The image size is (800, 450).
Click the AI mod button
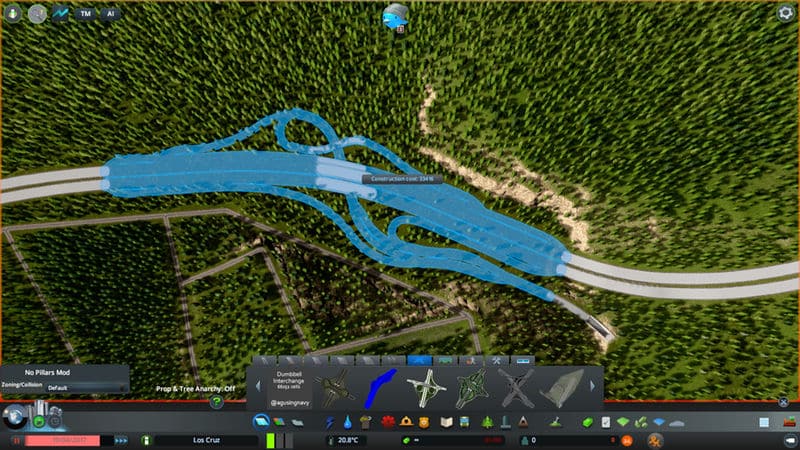(x=111, y=14)
